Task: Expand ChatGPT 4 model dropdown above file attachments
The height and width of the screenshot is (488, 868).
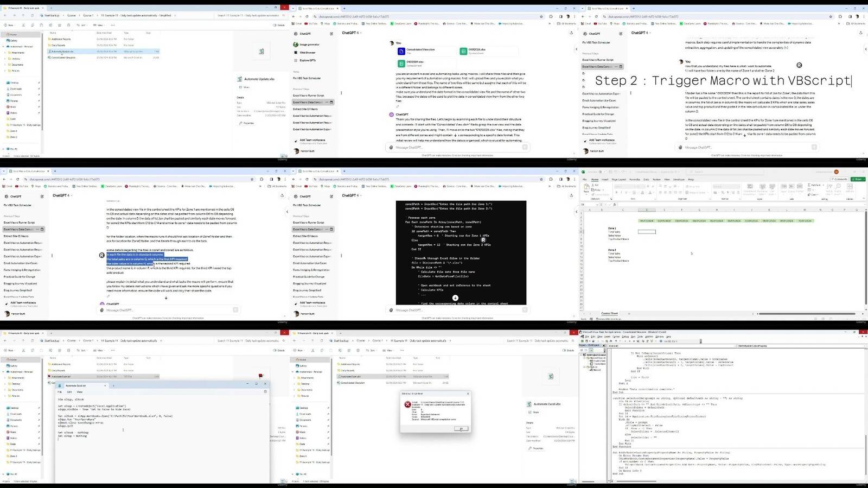Action: (x=352, y=33)
